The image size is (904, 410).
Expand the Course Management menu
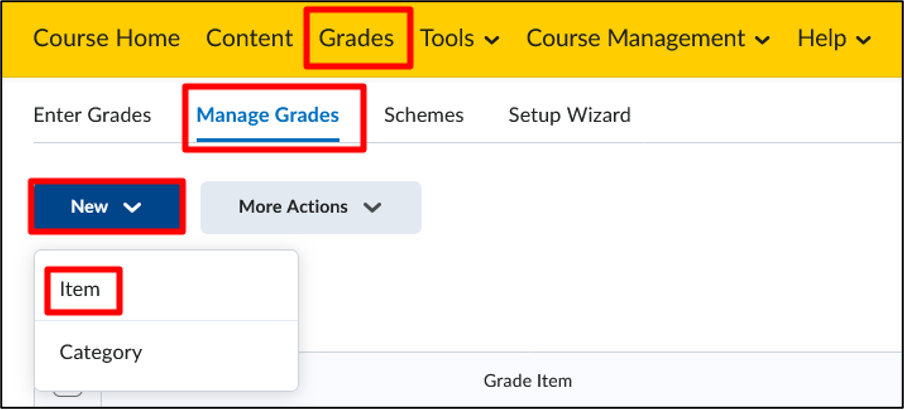[x=648, y=39]
